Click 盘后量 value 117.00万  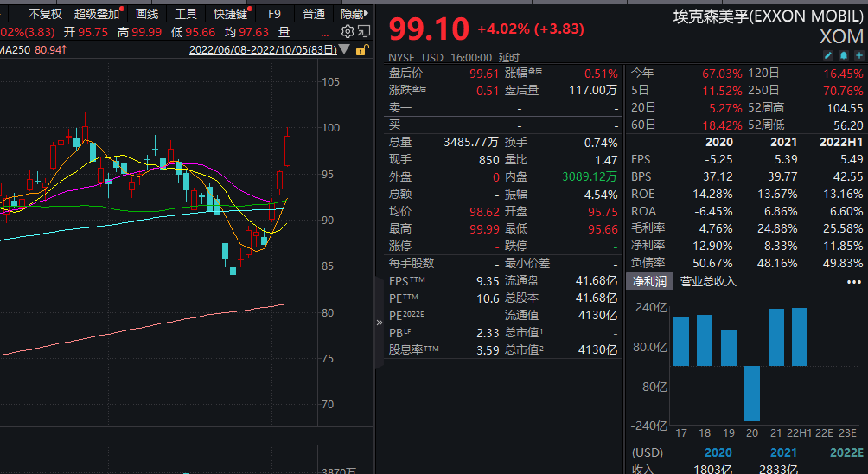point(593,90)
